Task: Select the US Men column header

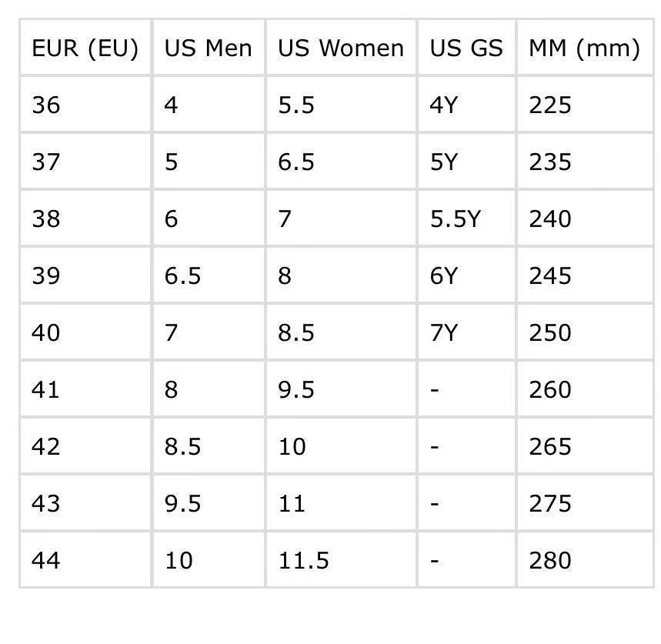Action: pyautogui.click(x=208, y=48)
